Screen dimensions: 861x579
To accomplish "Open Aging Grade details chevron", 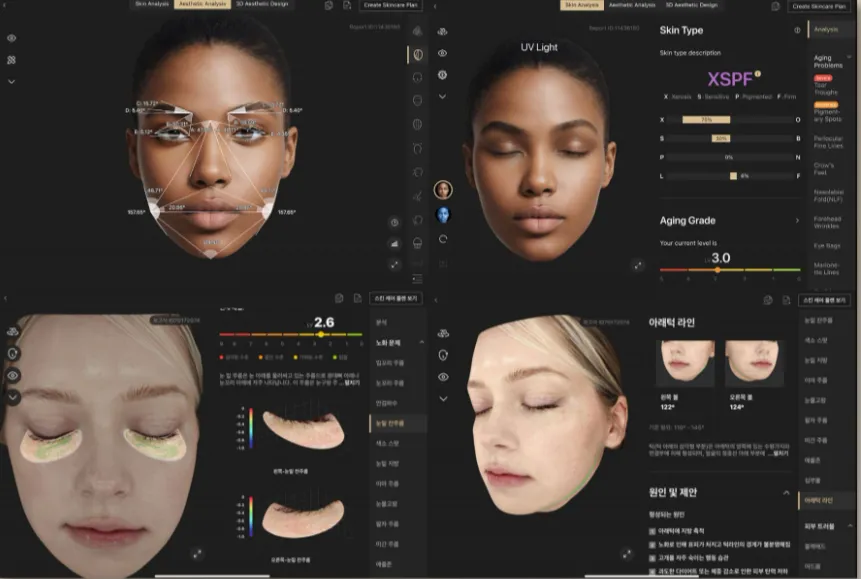I will (x=797, y=221).
